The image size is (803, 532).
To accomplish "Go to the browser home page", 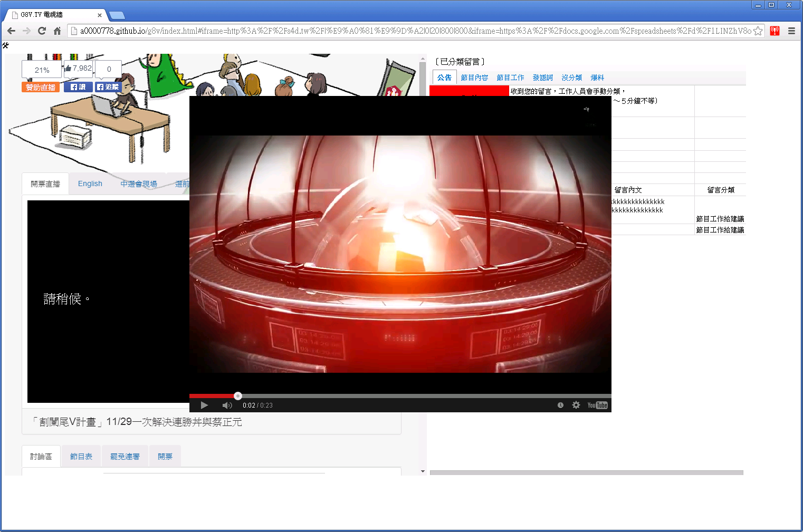I will tap(57, 31).
